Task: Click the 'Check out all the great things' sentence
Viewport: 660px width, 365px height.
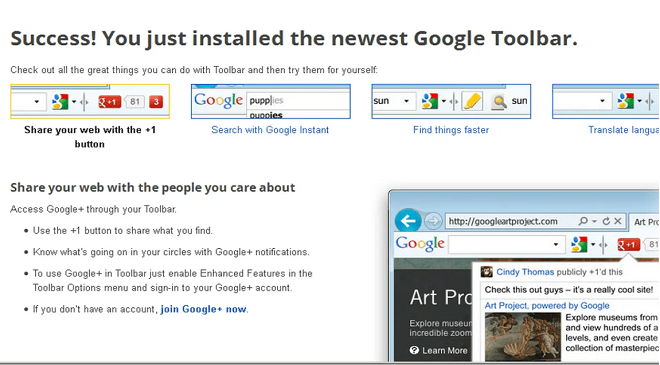Action: click(x=194, y=70)
